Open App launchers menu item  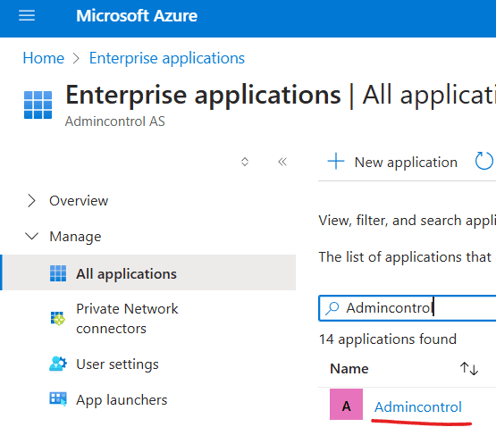tap(122, 400)
